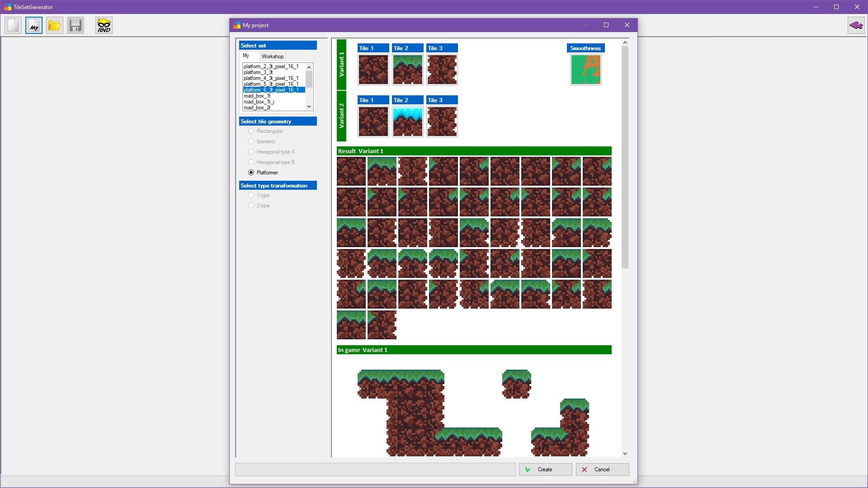Image resolution: width=868 pixels, height=488 pixels.
Task: Select Variant 1 Tile 2 grass thumbnail
Action: point(407,70)
